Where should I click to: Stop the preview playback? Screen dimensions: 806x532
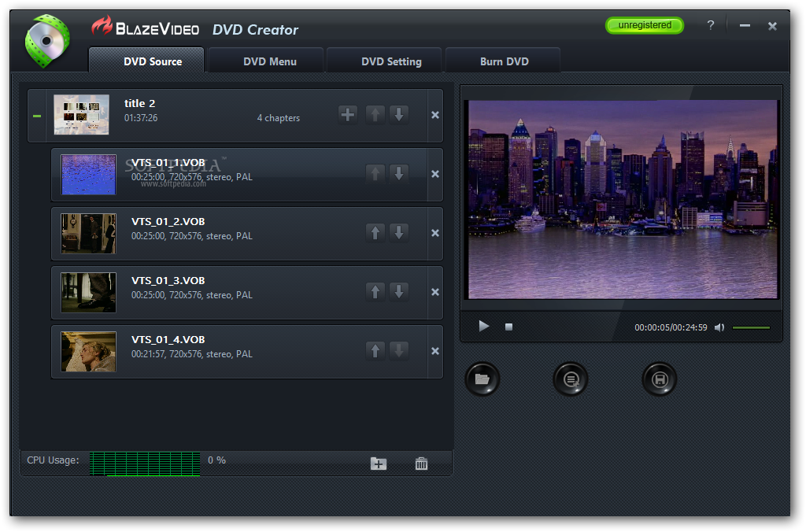pyautogui.click(x=509, y=327)
